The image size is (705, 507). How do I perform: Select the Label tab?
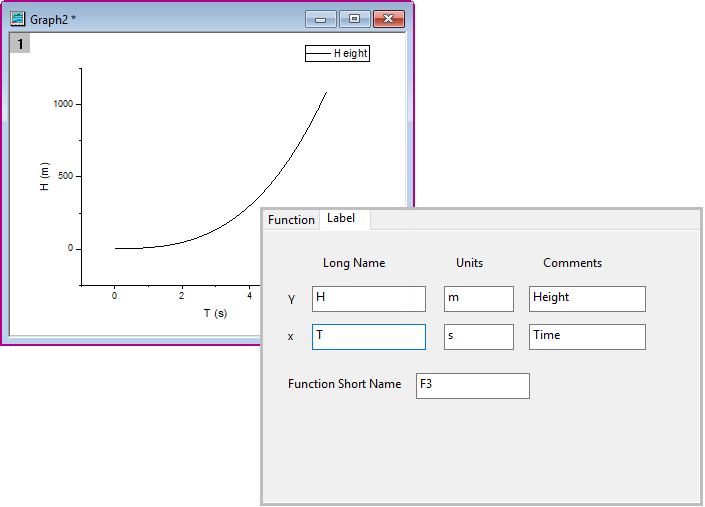pos(344,219)
